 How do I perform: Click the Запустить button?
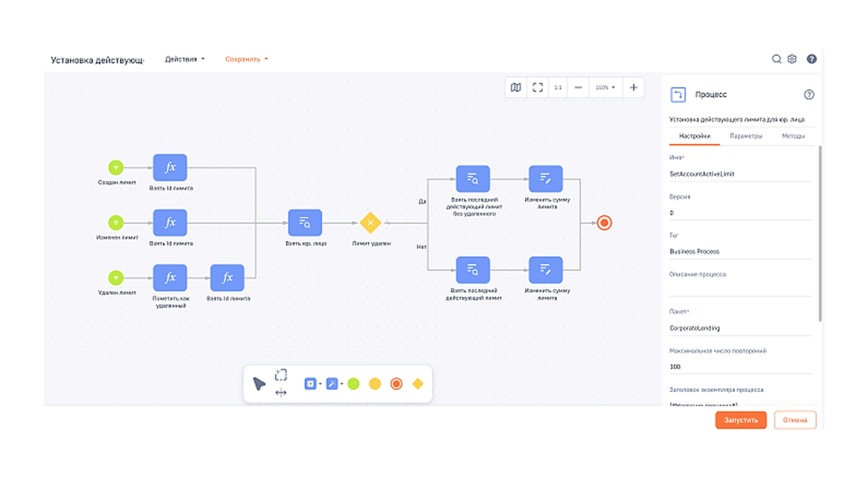click(x=741, y=420)
